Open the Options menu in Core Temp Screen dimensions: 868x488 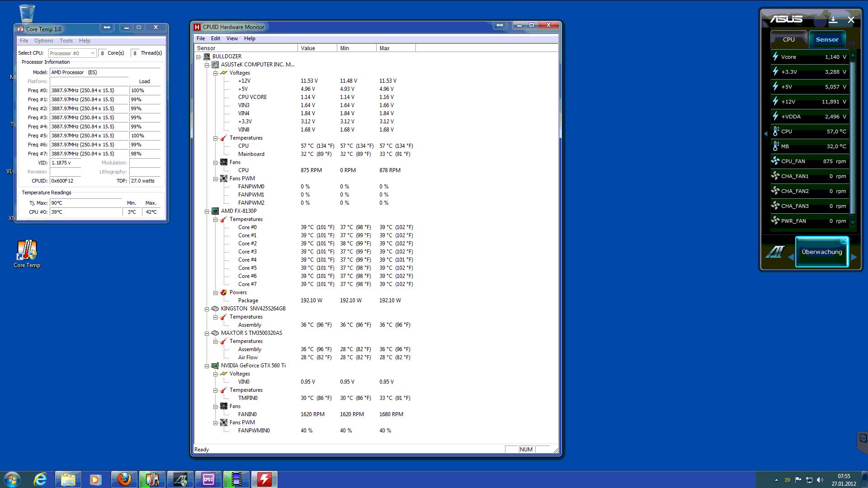pos(44,41)
